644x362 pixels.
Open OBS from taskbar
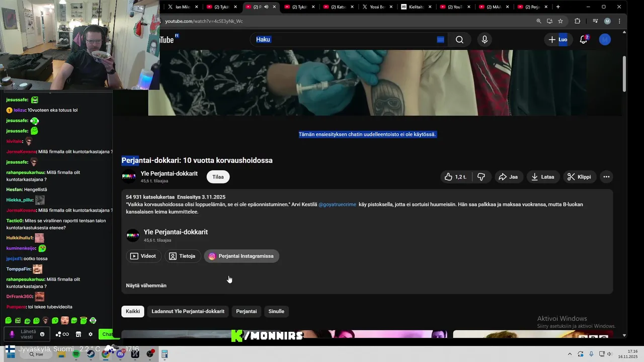tap(150, 354)
